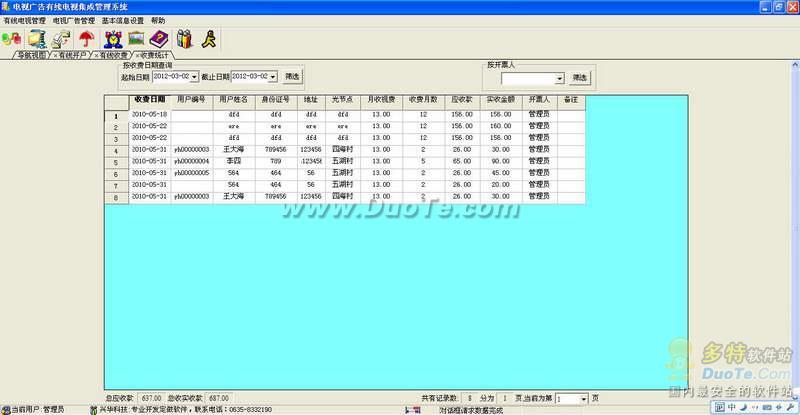Image resolution: width=800 pixels, height=415 pixels.
Task: Open the purple help book icon
Action: coord(160,39)
